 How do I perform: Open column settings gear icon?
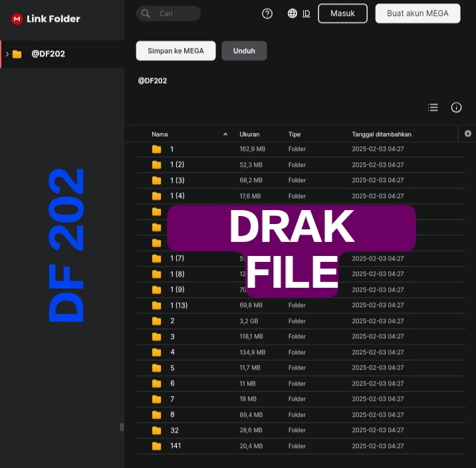468,134
